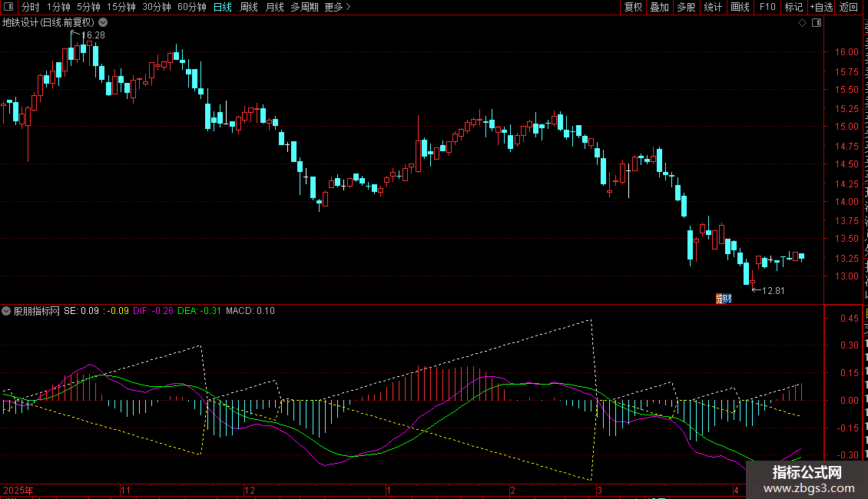Toggle 叠加 overlay mode
The width and height of the screenshot is (868, 499).
coord(659,8)
